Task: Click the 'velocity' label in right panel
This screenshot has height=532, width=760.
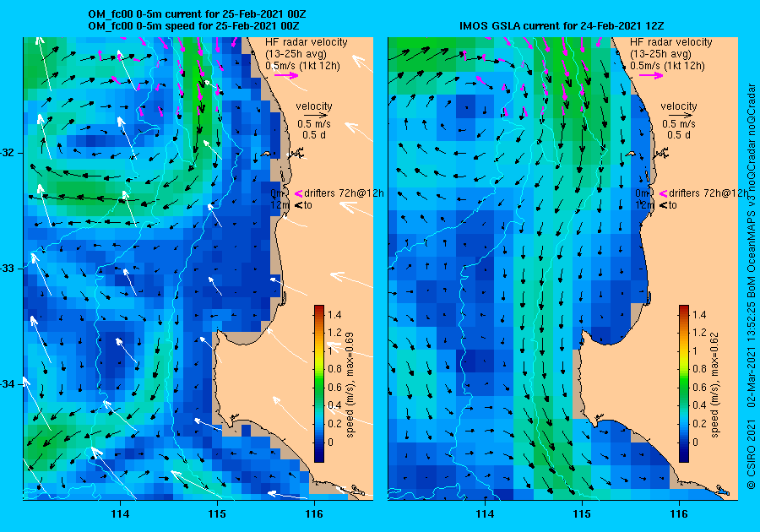Action: tap(679, 106)
